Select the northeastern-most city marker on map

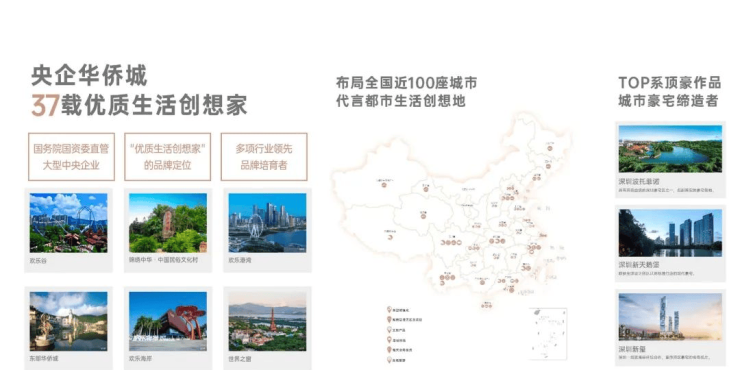pos(550,148)
